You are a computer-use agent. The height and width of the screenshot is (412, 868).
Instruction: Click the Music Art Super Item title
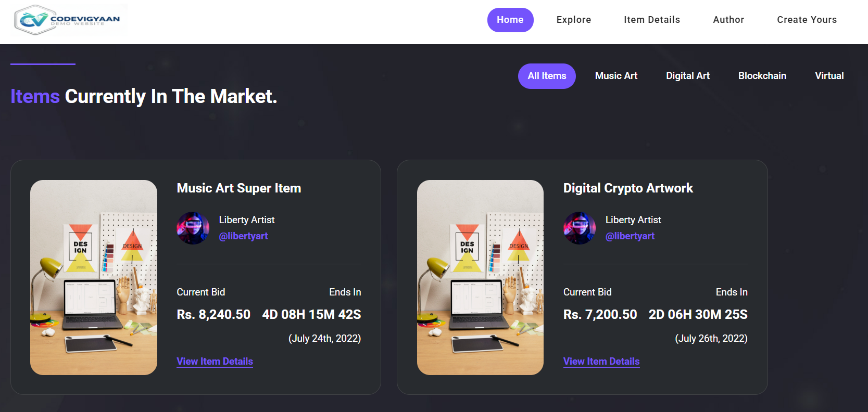(238, 188)
